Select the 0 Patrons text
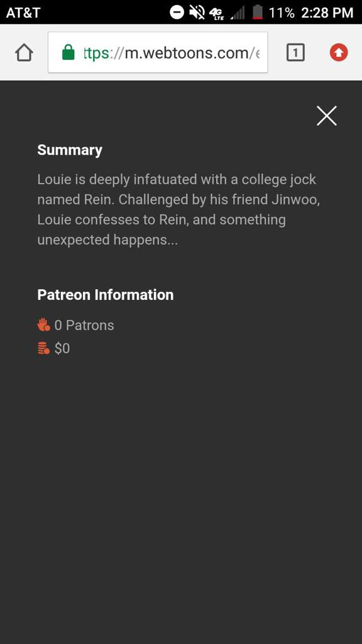362x644 pixels. pyautogui.click(x=84, y=325)
